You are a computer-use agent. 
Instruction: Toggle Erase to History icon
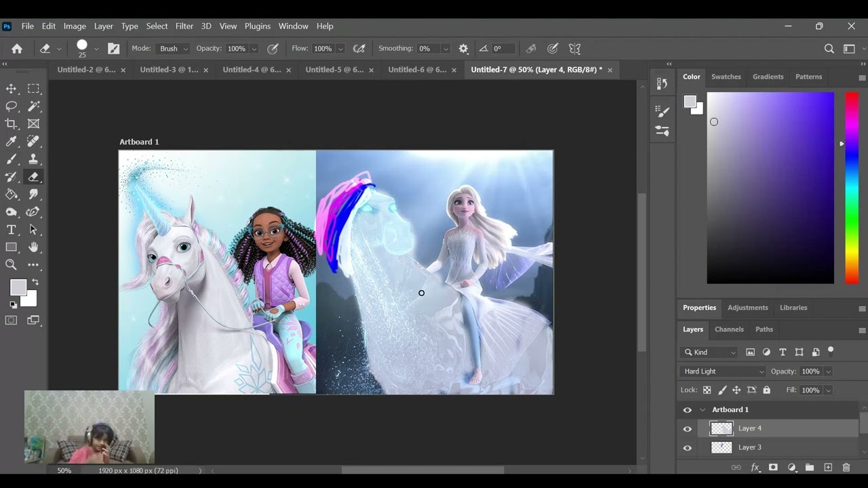[532, 49]
